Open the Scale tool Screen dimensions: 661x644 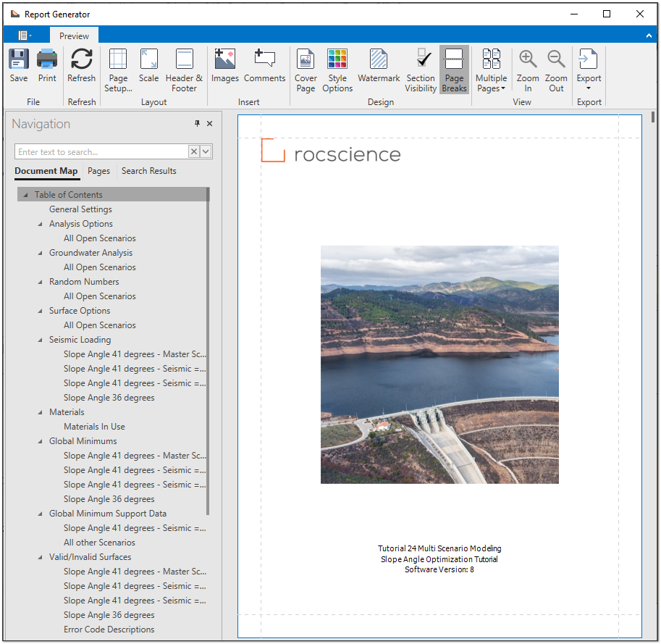click(x=149, y=65)
